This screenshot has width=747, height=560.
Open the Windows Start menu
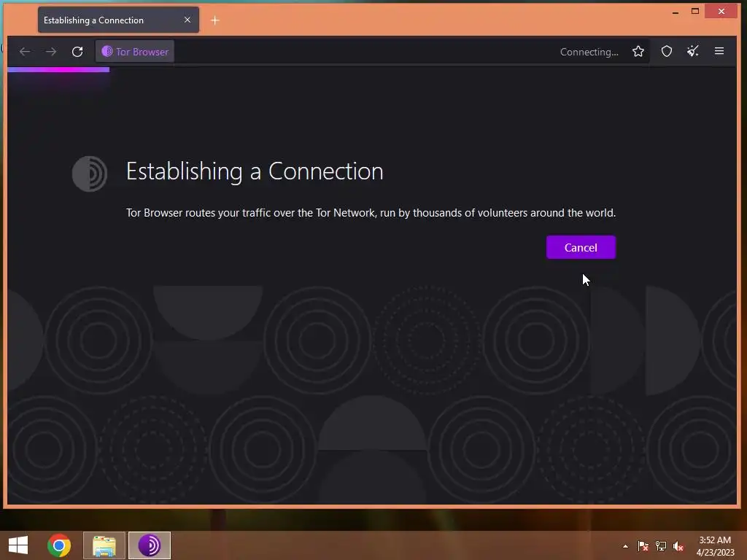(x=18, y=545)
